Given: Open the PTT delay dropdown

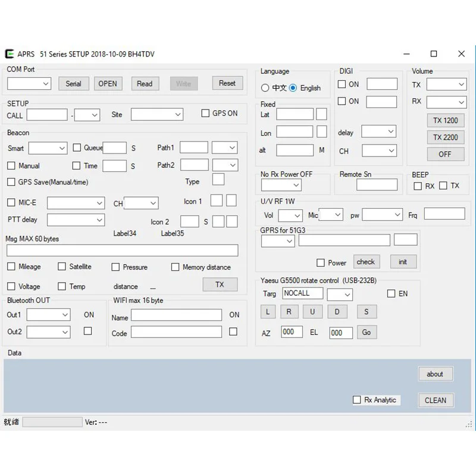Looking at the screenshot, I should tap(76, 220).
